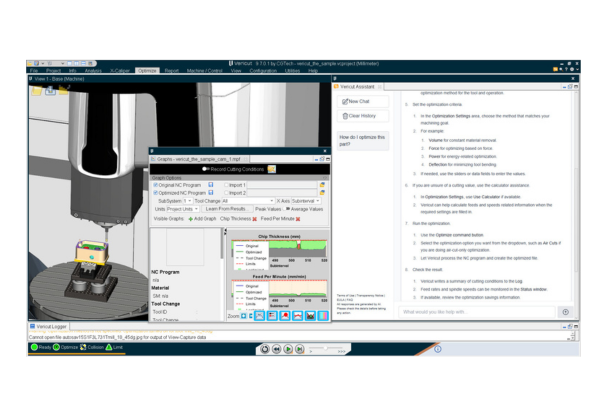Image resolution: width=600 pixels, height=414 pixels.
Task: Click the third folder icon in View 1 toolbar
Action: [64, 90]
